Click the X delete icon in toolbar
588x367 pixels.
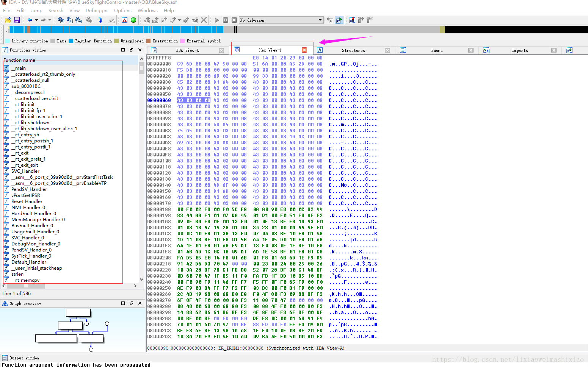pyautogui.click(x=204, y=20)
